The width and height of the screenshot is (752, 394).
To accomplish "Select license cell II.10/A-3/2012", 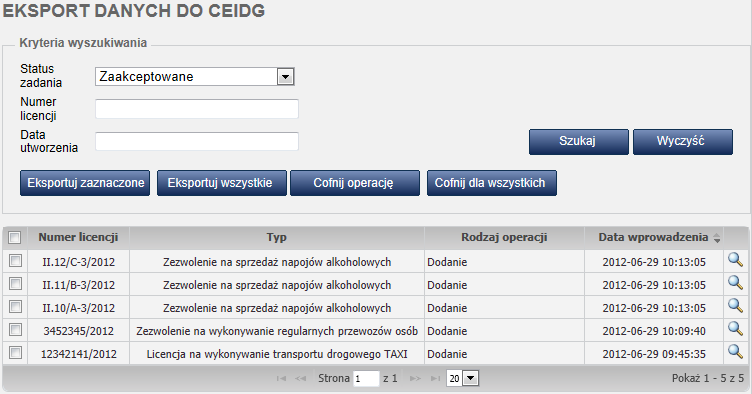I will (x=79, y=308).
